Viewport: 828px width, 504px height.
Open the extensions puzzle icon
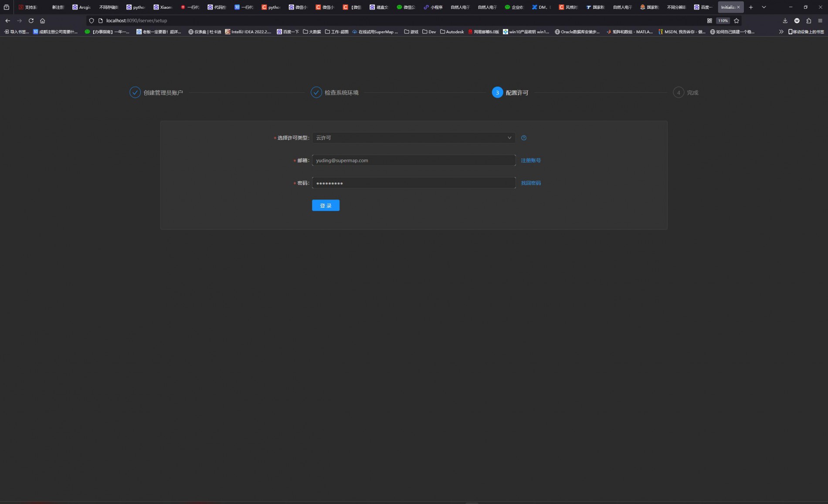pyautogui.click(x=808, y=20)
